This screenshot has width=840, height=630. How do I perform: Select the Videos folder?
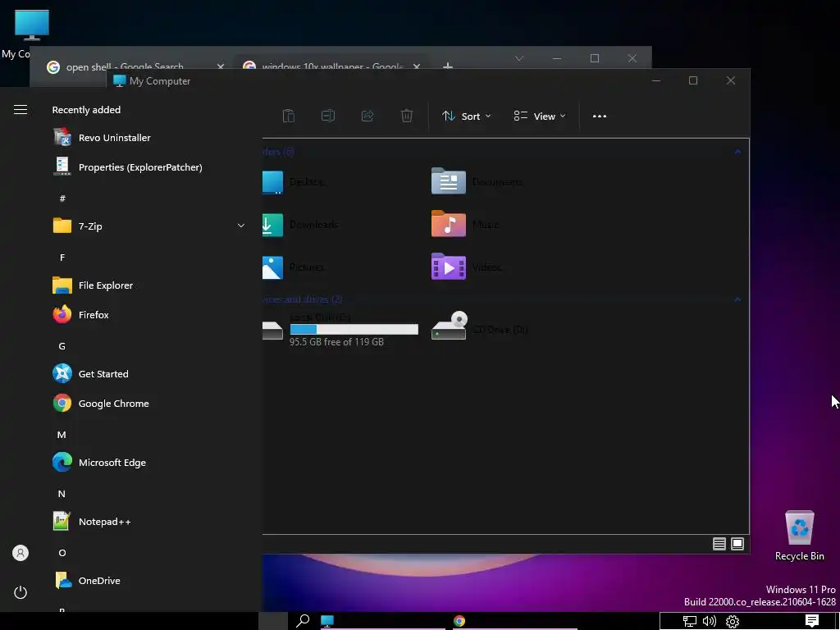click(466, 267)
